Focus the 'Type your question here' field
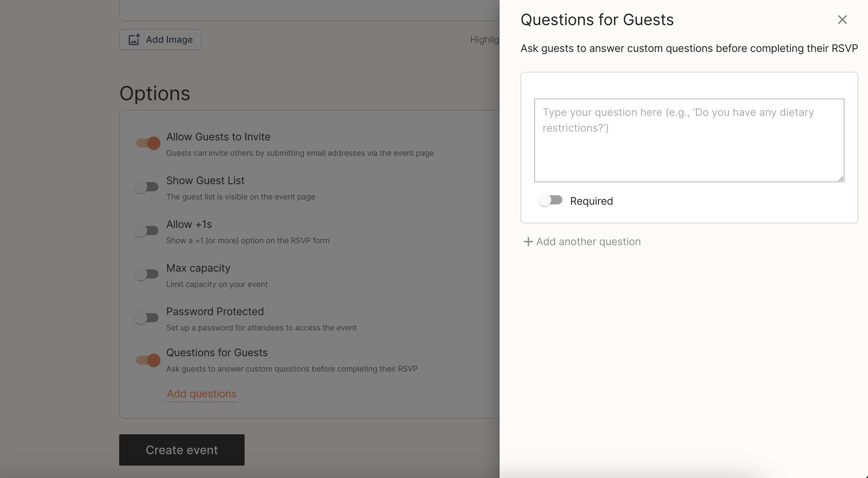 pos(689,140)
